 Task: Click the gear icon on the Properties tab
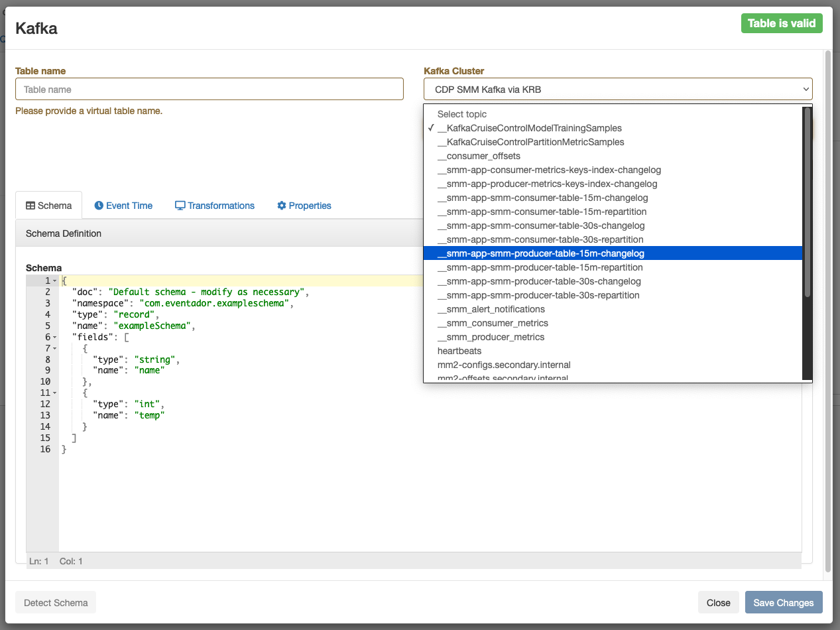pos(281,206)
